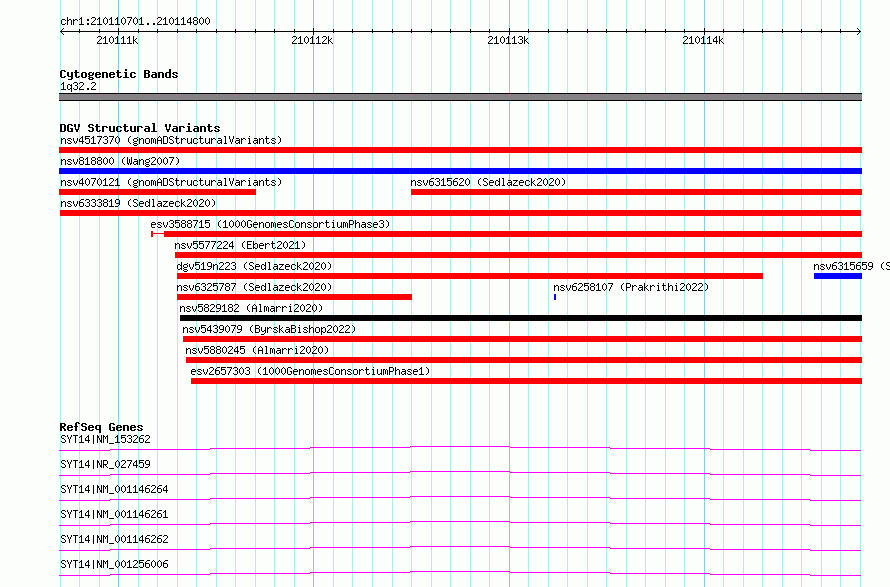The image size is (890, 587).
Task: Click the chr1:210110701..210114800 coordinates text
Action: (x=135, y=21)
